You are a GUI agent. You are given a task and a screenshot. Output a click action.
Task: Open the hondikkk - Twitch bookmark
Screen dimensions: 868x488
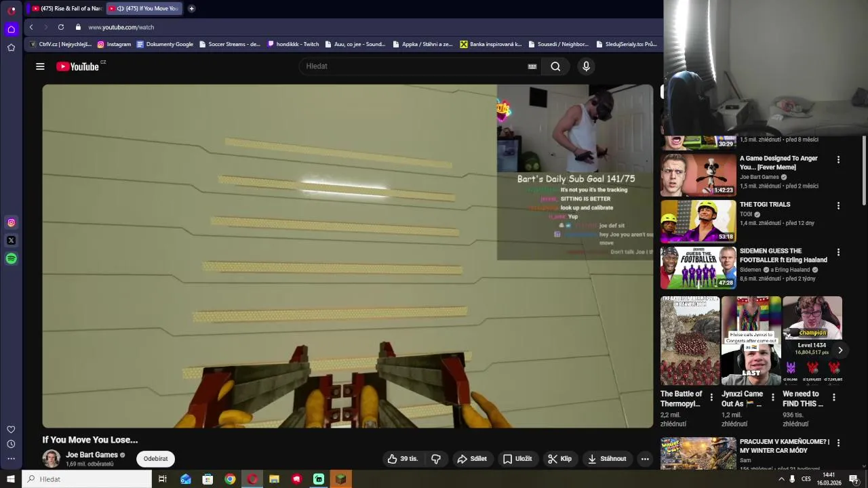pyautogui.click(x=293, y=44)
